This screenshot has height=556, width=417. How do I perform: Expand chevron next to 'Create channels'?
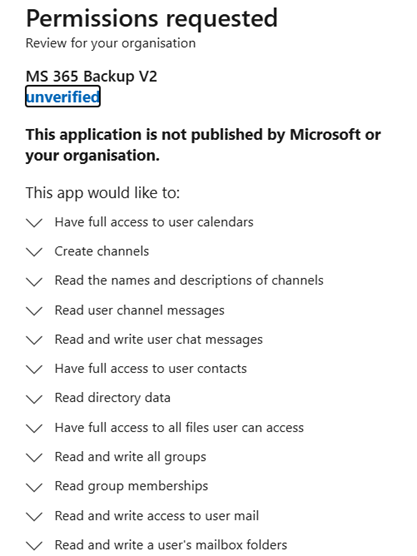tap(34, 252)
